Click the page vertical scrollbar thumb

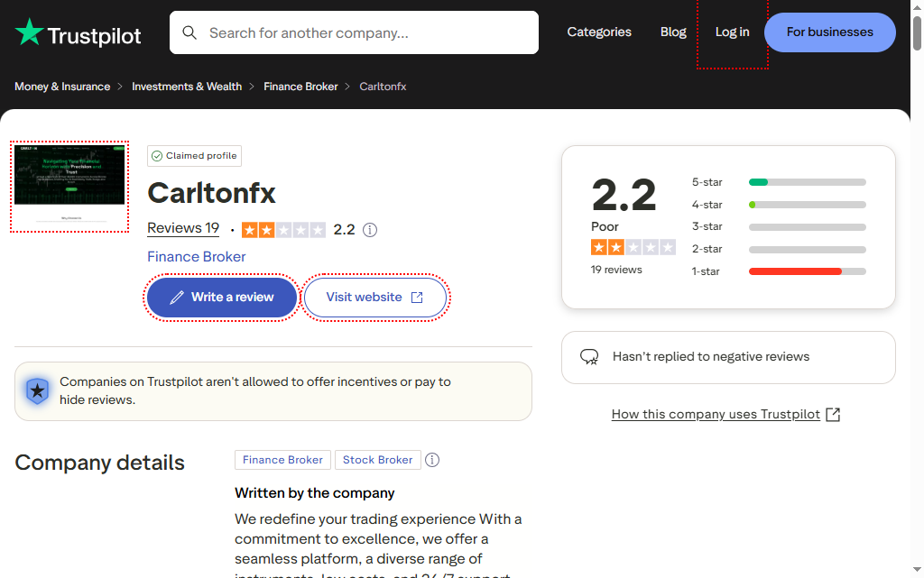(x=917, y=33)
